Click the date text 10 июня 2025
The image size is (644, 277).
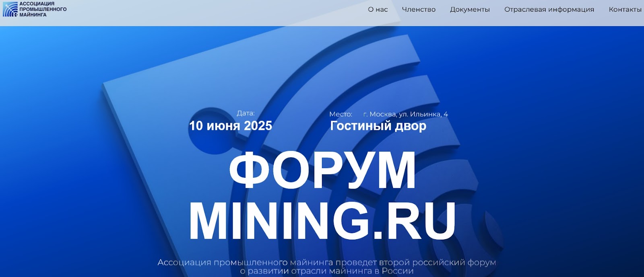tap(231, 126)
